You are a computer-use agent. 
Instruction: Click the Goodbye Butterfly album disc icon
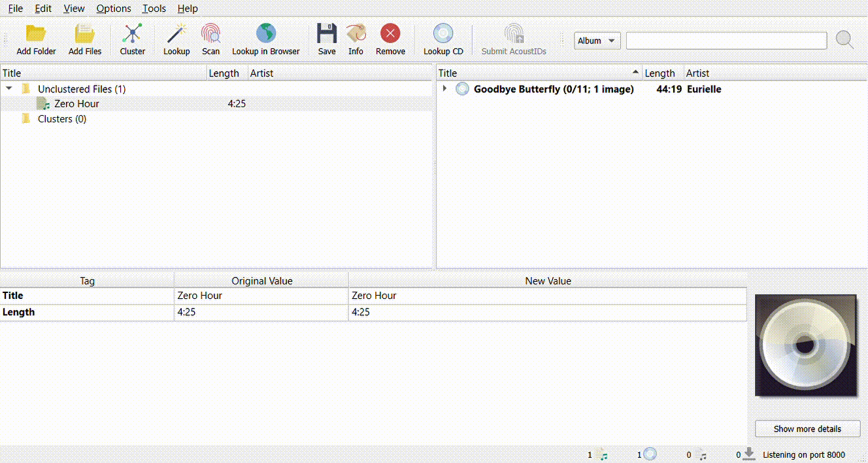[x=462, y=89]
